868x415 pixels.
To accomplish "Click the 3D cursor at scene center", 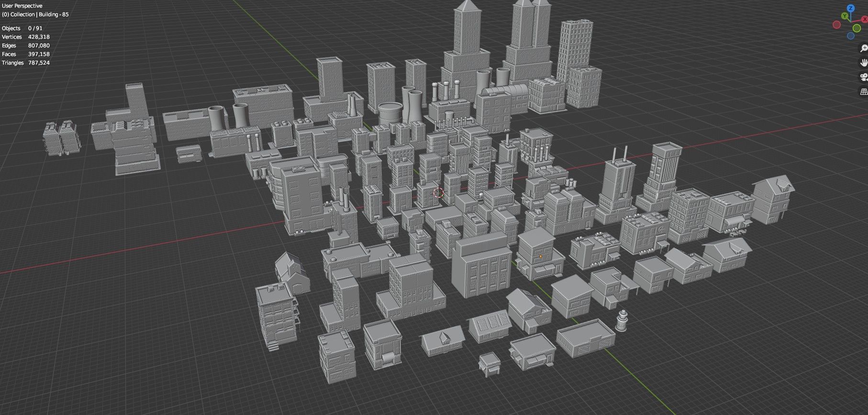I will click(438, 193).
